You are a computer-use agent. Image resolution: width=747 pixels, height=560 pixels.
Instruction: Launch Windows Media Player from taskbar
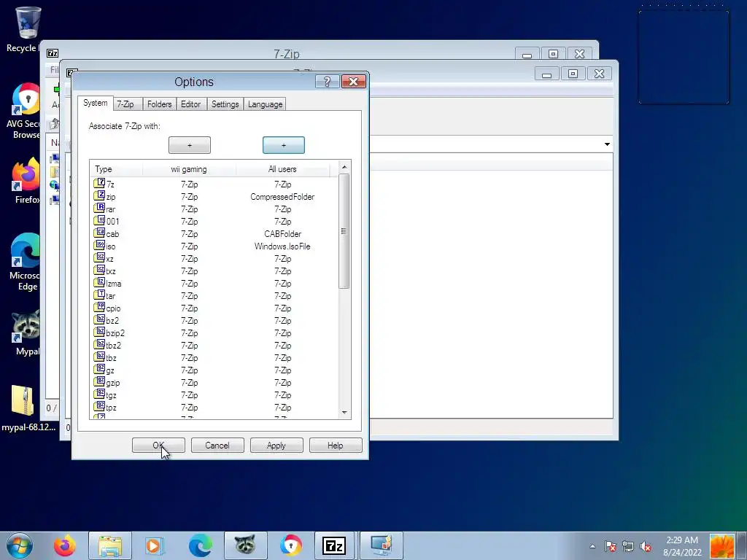pos(154,545)
